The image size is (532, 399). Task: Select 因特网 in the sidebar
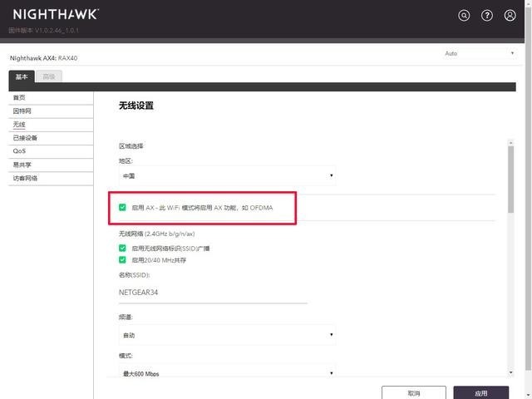tap(51, 111)
